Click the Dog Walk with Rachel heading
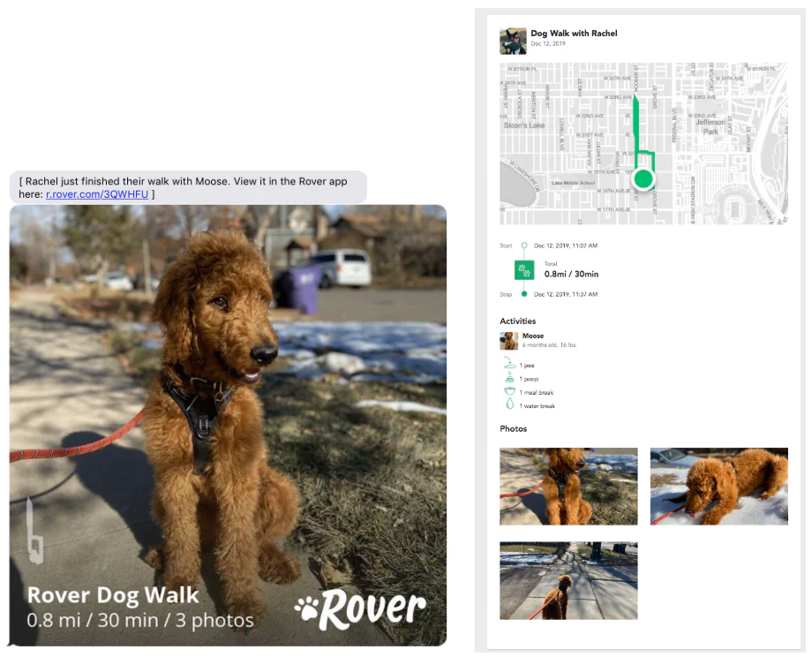The image size is (812, 657). 574,34
